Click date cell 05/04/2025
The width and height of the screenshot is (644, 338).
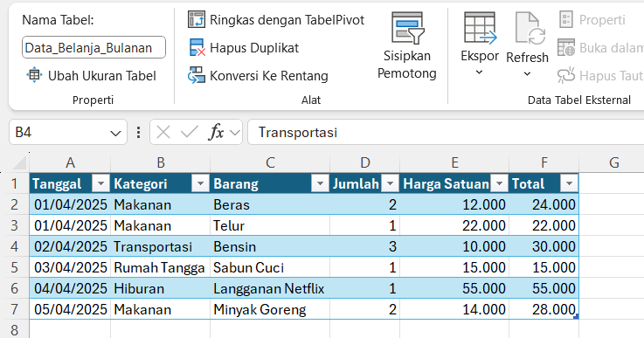click(x=70, y=309)
